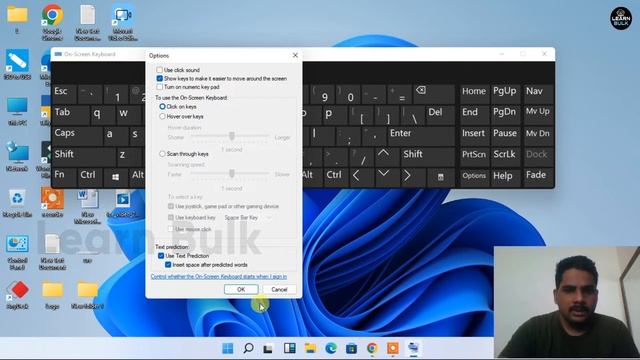
Task: Uncheck Use Text Prediction
Action: point(161,256)
